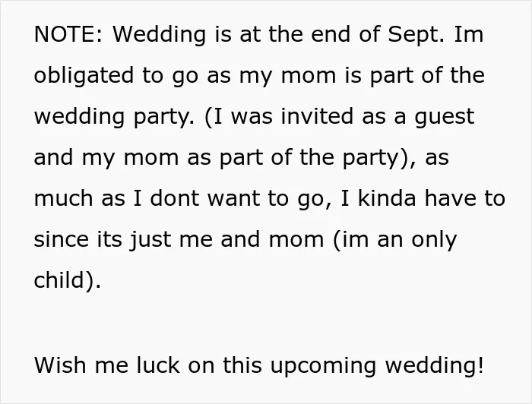This screenshot has height=404, width=532.
Task: Click the word "just" in the sixth line
Action: 150,240
